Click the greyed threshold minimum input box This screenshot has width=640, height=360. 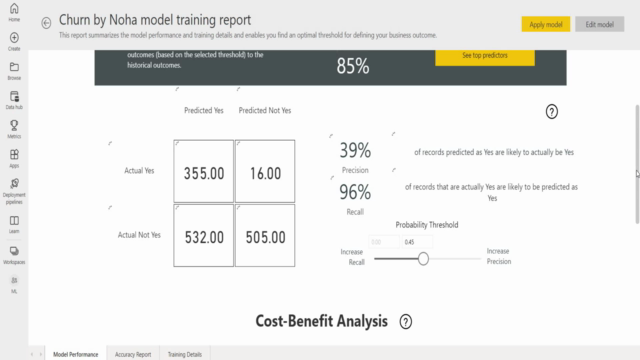click(384, 242)
